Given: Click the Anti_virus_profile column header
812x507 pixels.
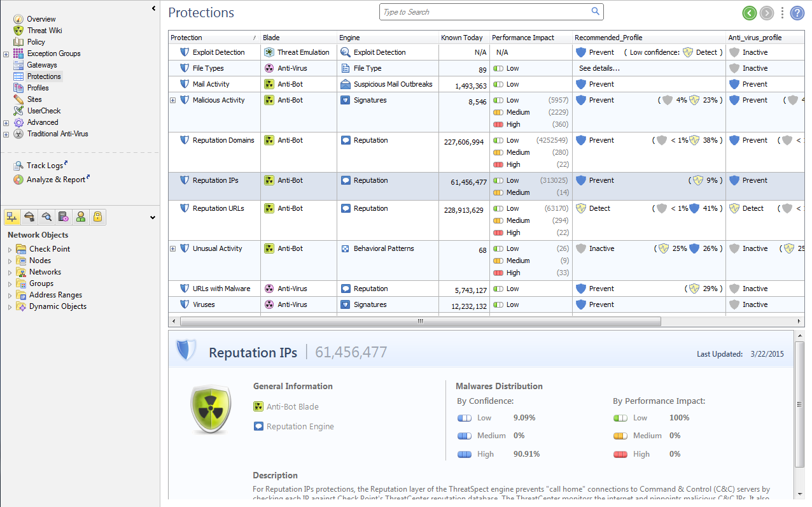Looking at the screenshot, I should click(766, 38).
